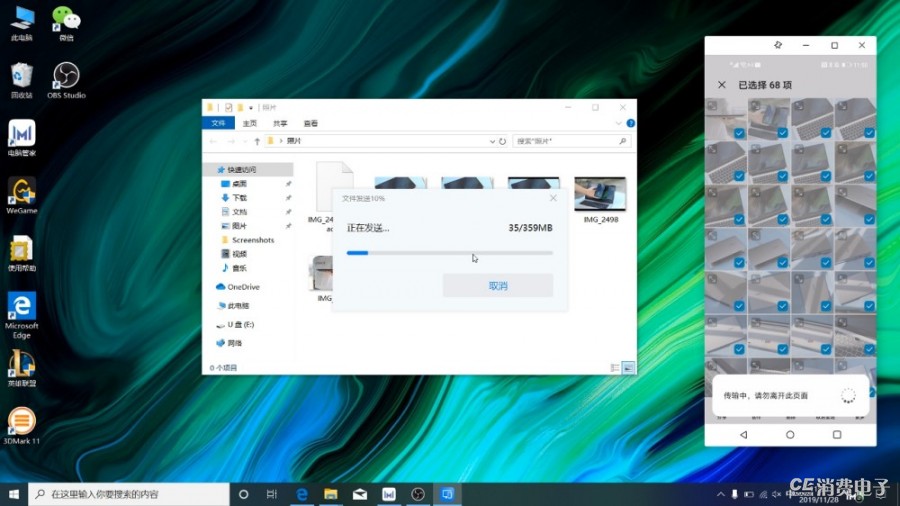Image resolution: width=900 pixels, height=506 pixels.
Task: Open the Explorer help icon
Action: (630, 123)
